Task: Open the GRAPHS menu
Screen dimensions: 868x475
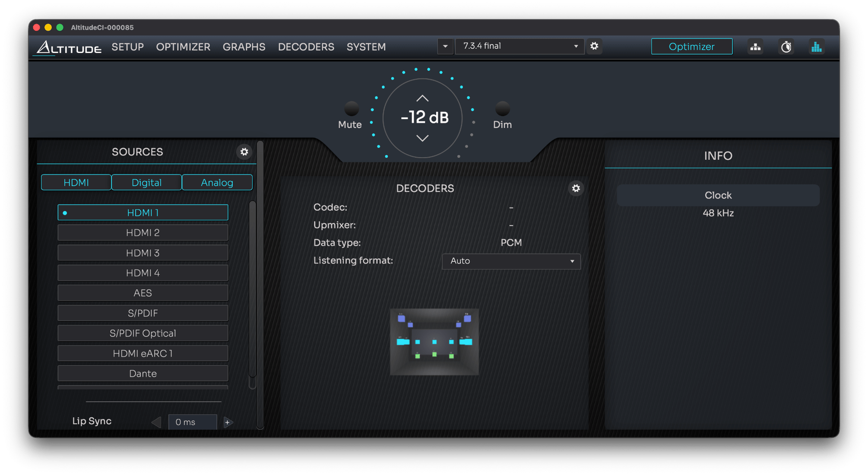Action: 244,47
